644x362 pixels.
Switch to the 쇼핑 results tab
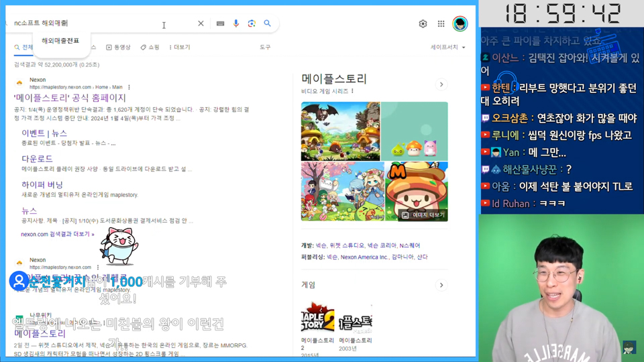(x=150, y=47)
